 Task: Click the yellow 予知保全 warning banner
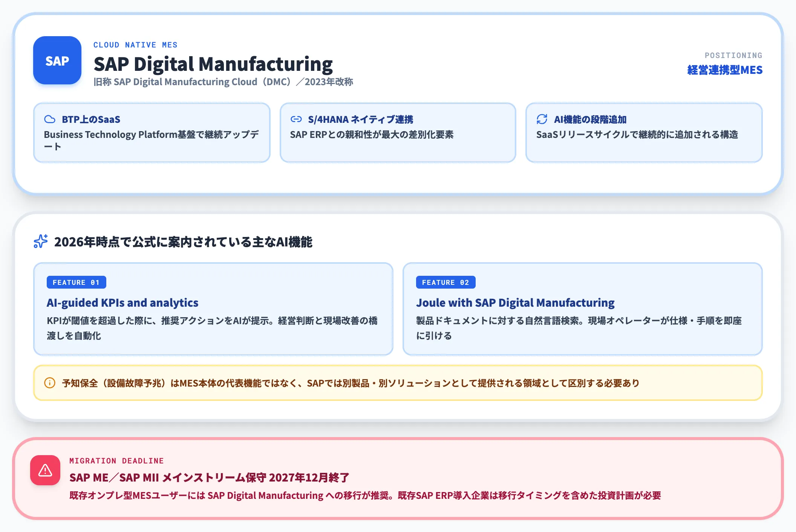[x=398, y=383]
